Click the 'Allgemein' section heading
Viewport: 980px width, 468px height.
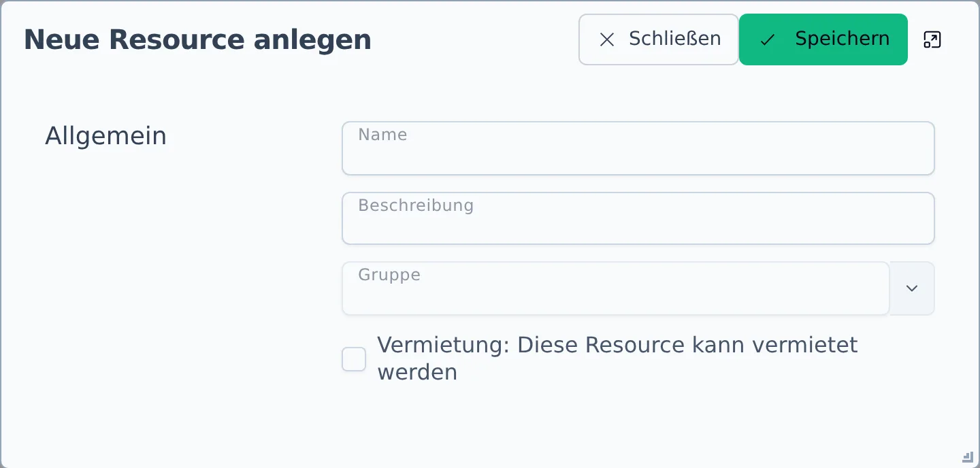pos(105,136)
